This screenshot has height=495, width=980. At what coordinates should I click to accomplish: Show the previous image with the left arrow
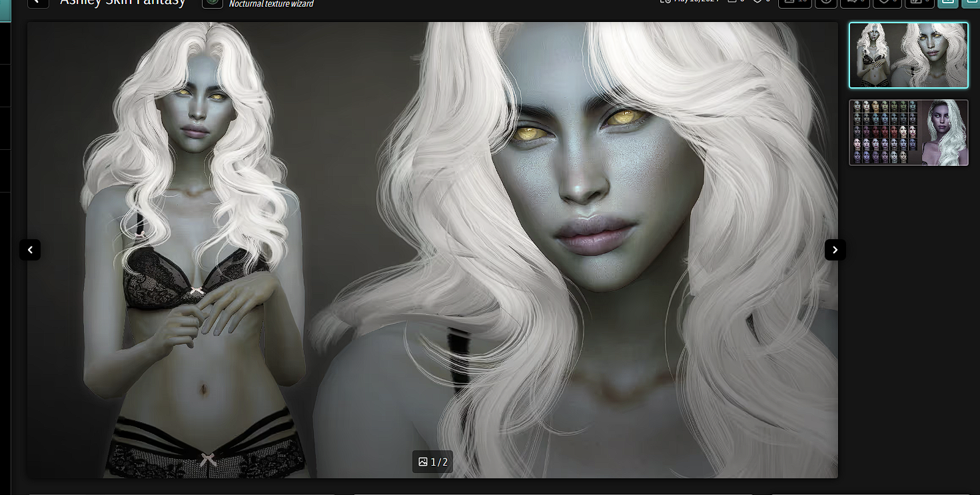[x=30, y=250]
